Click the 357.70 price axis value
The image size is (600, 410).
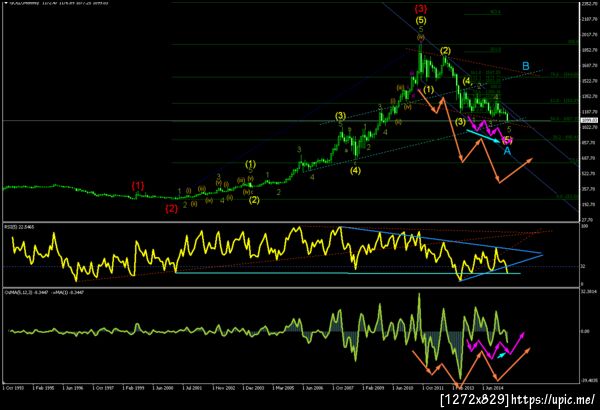(588, 189)
